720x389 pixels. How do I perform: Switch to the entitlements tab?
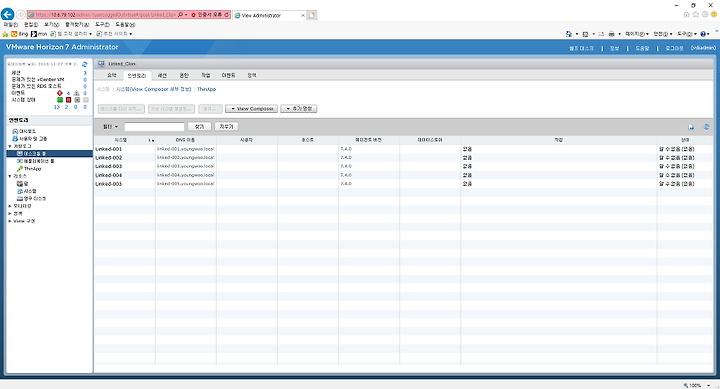point(184,75)
